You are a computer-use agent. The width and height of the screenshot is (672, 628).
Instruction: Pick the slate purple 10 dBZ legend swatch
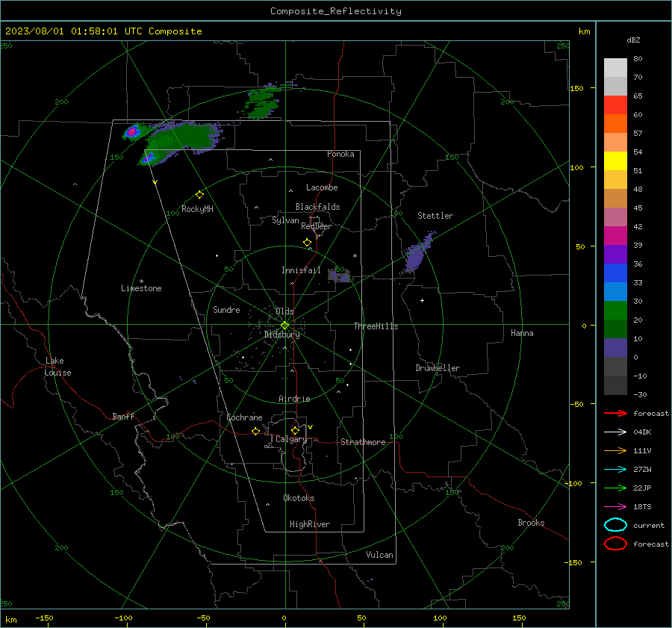click(x=615, y=347)
